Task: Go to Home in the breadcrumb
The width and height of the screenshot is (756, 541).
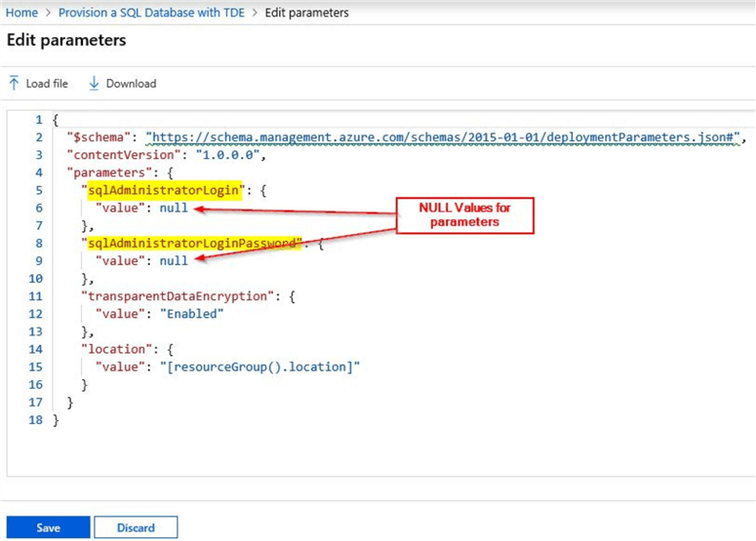Action: point(22,13)
